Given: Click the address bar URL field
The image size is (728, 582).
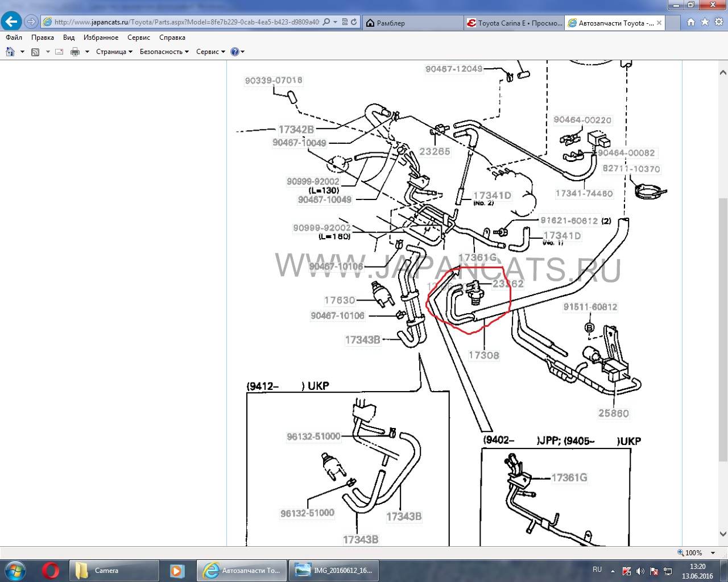Looking at the screenshot, I should [x=182, y=22].
